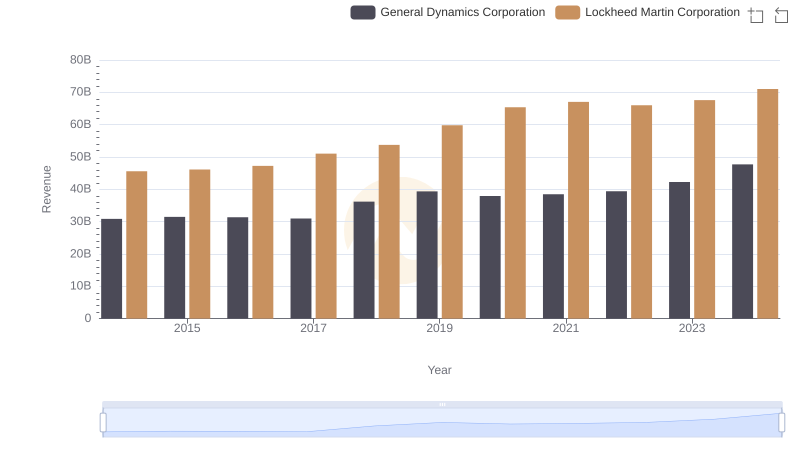The height and width of the screenshot is (461, 800).
Task: Click the 20B y-axis label
Action: click(81, 253)
